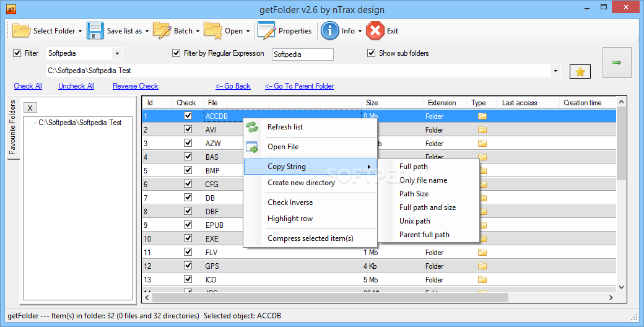Click the Check All link
Viewport: 644px width, 327px height.
pos(28,86)
